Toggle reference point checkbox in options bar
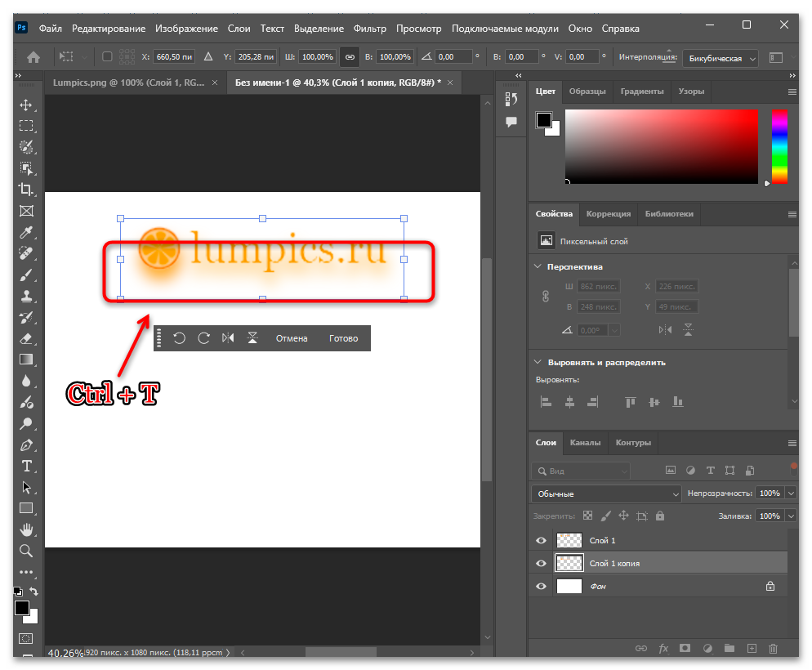The width and height of the screenshot is (812, 670). [107, 56]
